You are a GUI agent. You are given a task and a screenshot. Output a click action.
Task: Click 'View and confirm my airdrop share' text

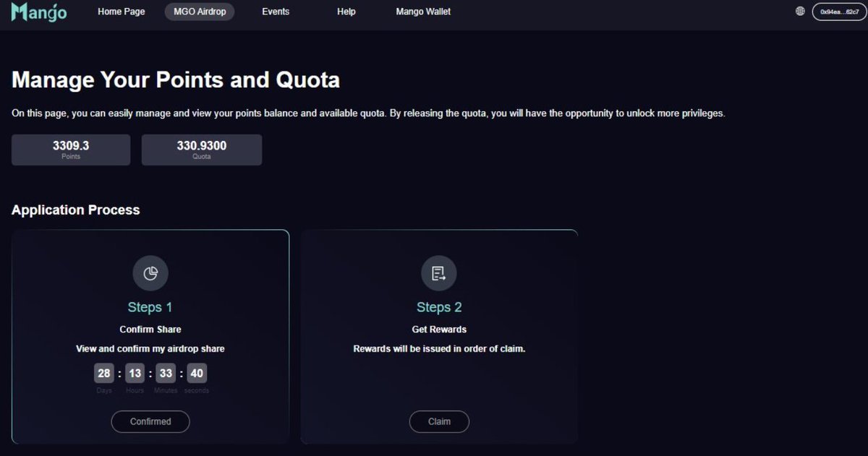click(x=150, y=349)
